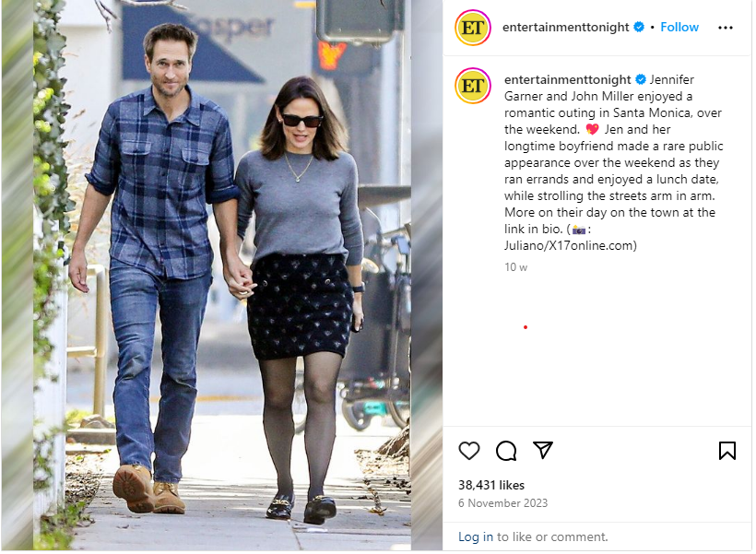756x554 pixels.
Task: View the 38,431 likes list
Action: click(x=490, y=485)
